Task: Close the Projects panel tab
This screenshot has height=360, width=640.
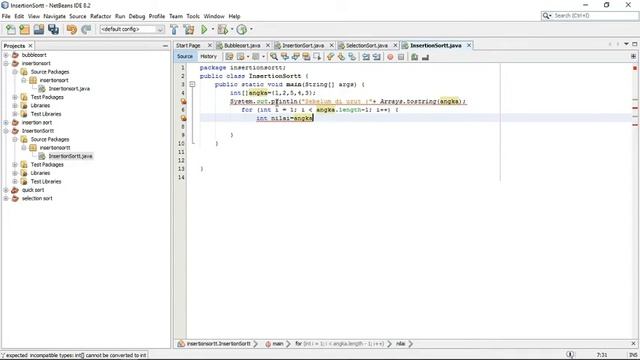Action: [x=30, y=46]
